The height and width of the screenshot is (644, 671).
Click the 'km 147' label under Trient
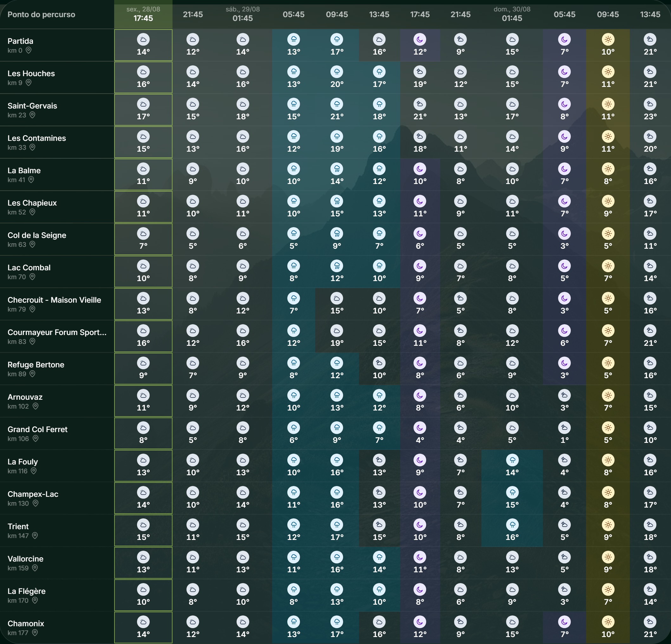click(18, 536)
